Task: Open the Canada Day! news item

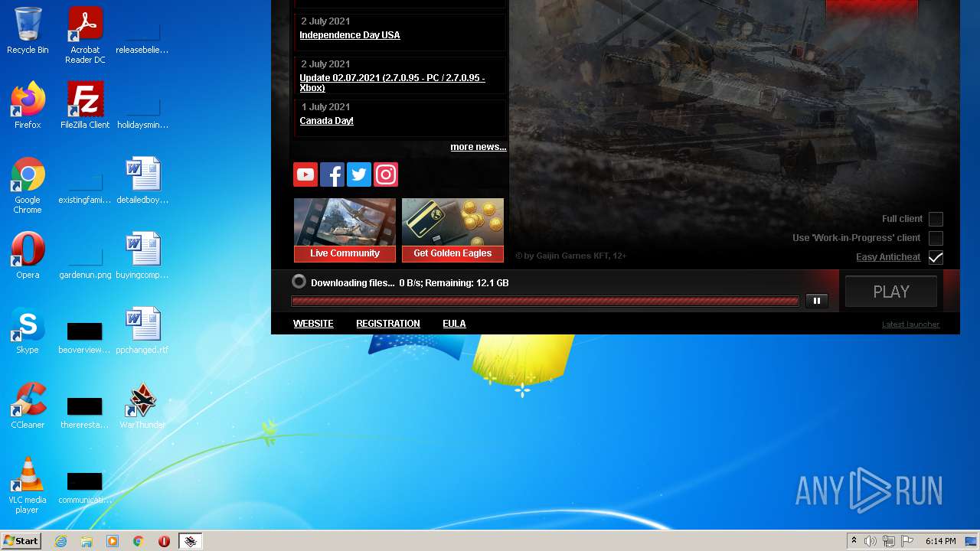Action: 326,121
